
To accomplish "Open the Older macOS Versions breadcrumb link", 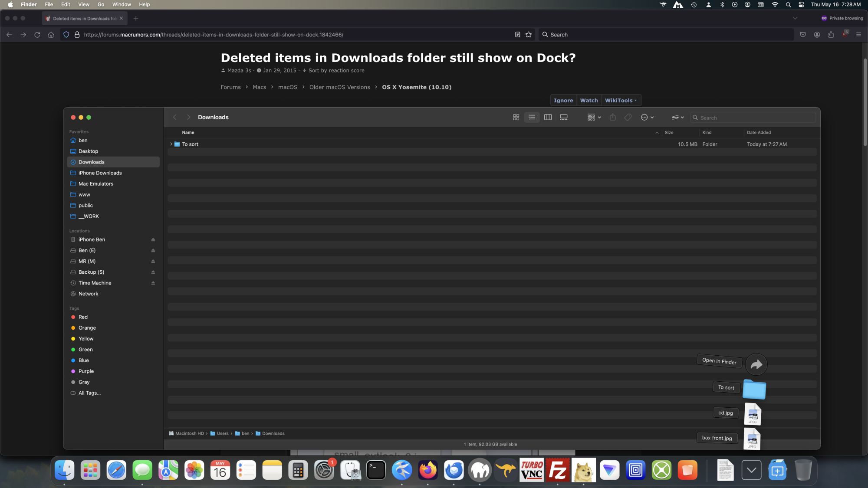I will 339,87.
